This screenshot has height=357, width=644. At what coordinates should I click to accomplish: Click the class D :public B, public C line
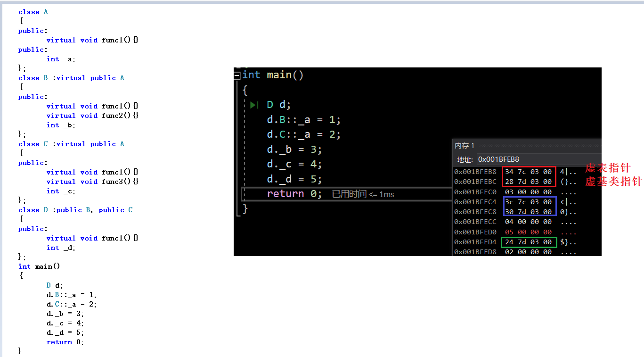(75, 210)
